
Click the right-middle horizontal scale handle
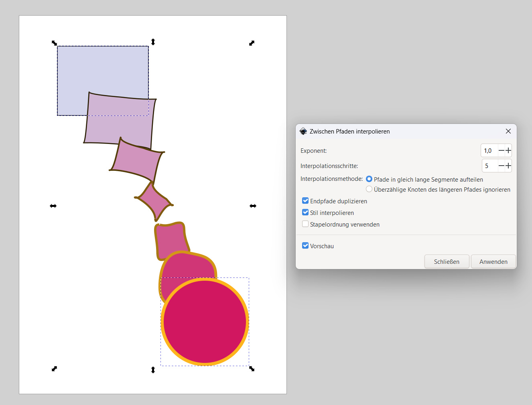253,206
